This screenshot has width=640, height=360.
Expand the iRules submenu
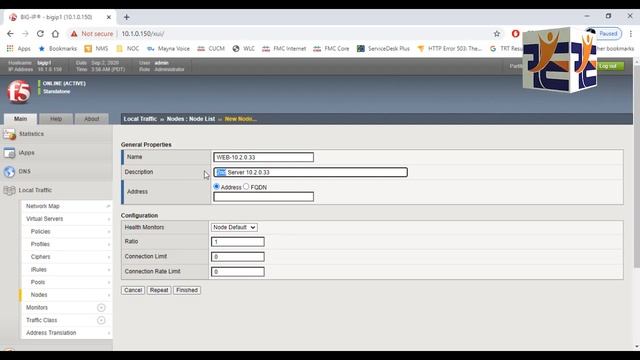[109, 270]
